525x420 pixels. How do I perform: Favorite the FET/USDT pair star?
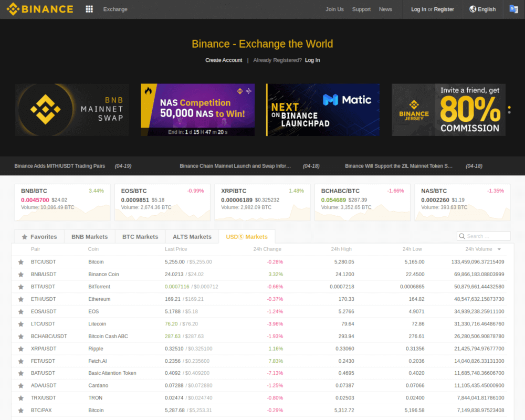[x=21, y=361]
